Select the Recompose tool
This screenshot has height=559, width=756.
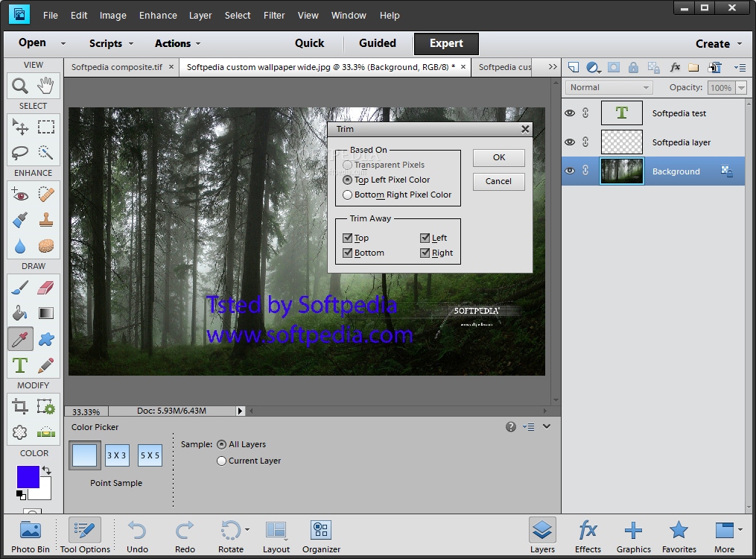(45, 407)
